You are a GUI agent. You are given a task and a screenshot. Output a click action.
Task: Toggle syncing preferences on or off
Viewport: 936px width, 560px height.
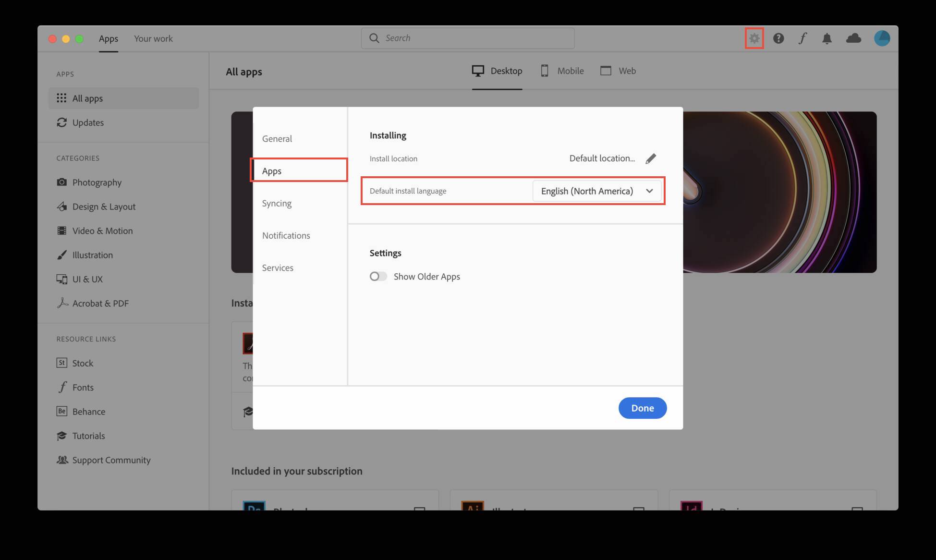pos(277,203)
